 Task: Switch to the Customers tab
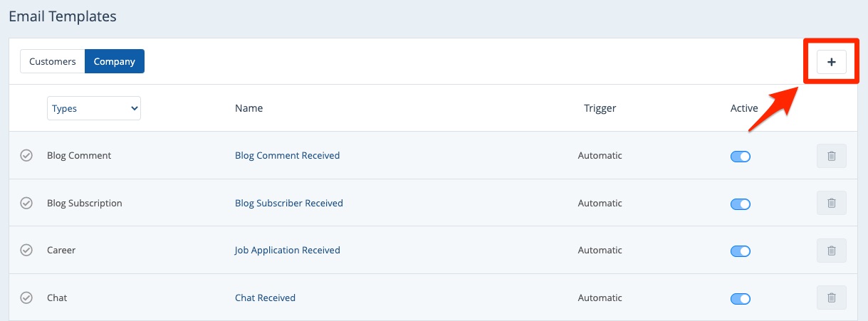pyautogui.click(x=52, y=61)
